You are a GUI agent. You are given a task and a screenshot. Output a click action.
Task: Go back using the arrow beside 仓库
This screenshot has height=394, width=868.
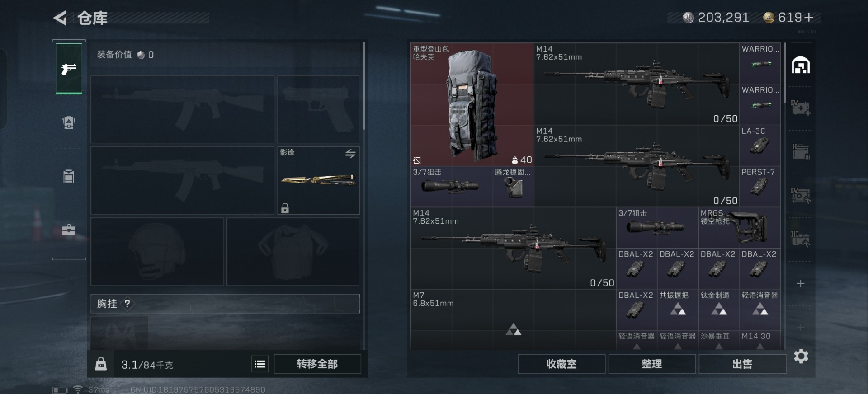60,18
